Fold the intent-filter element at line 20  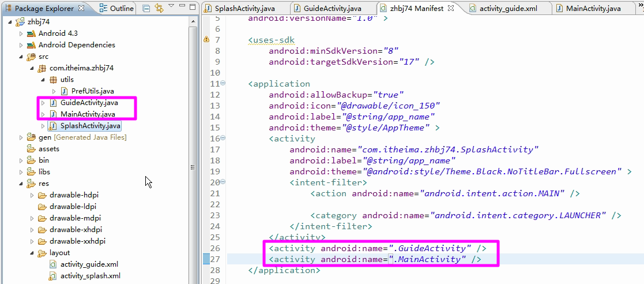click(223, 182)
